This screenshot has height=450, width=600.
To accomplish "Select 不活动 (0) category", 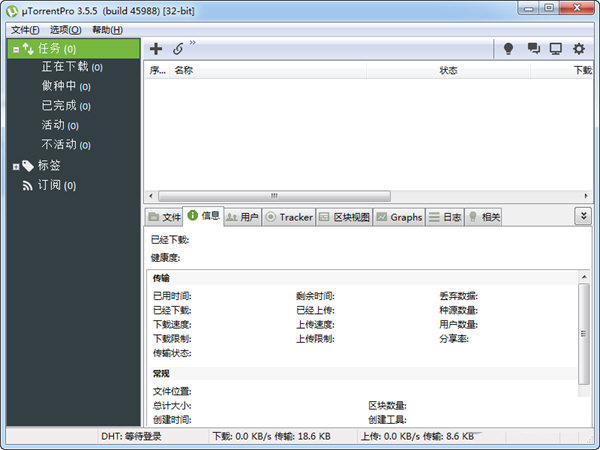I will 66,145.
